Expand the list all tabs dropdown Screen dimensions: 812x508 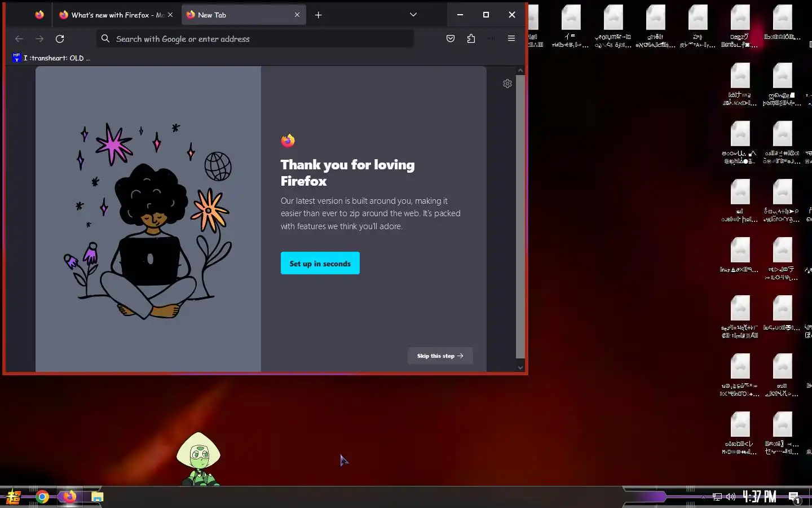[413, 15]
